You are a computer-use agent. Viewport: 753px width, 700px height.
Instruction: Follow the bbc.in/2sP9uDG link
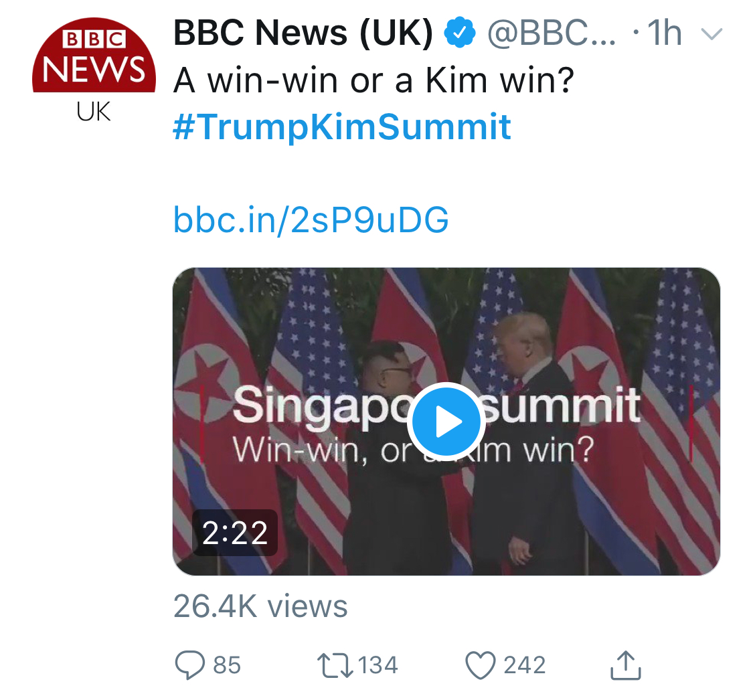(311, 220)
